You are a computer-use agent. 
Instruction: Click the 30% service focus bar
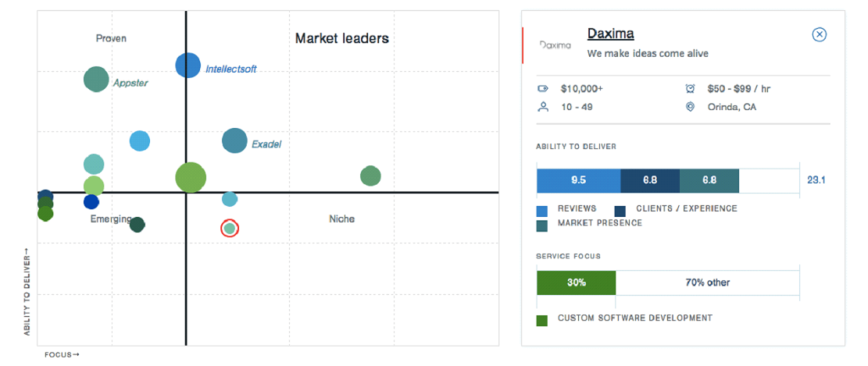coord(576,282)
